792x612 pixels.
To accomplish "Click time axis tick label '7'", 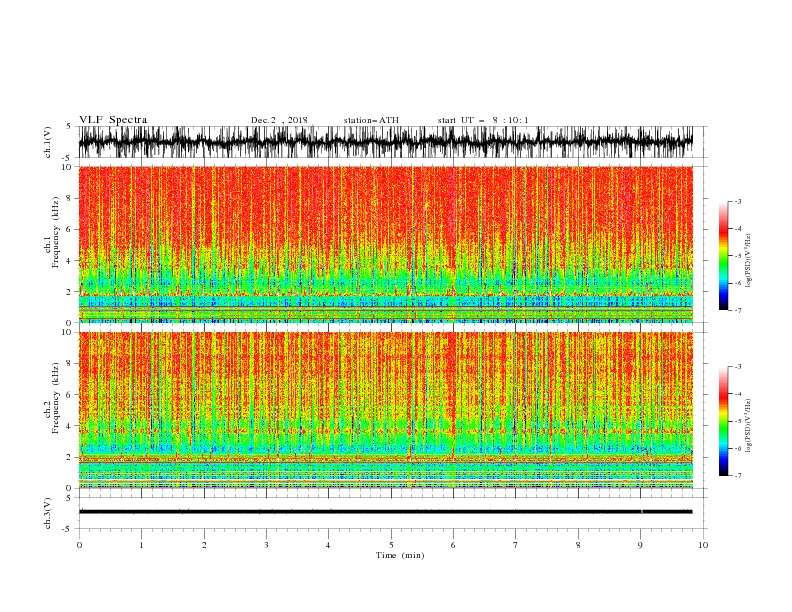I will point(516,545).
